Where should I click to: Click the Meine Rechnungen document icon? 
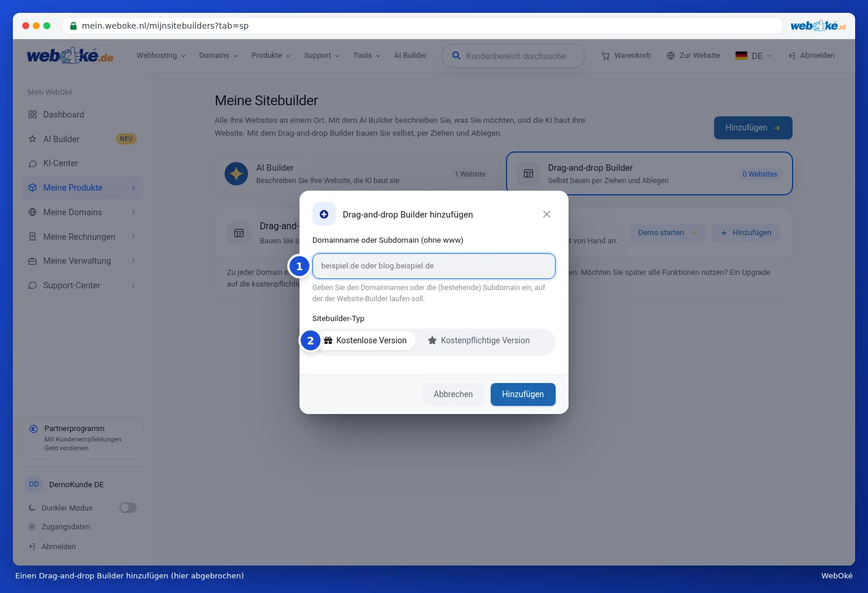tap(32, 237)
